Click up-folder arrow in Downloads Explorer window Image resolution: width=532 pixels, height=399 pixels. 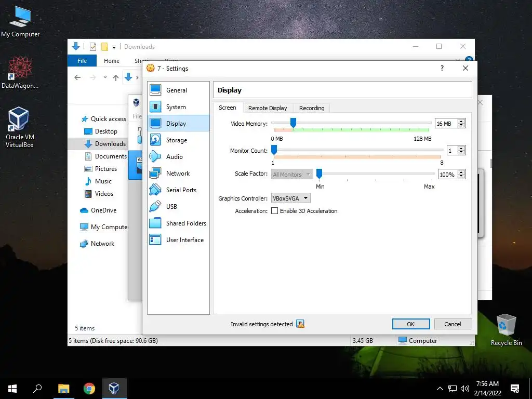[116, 78]
